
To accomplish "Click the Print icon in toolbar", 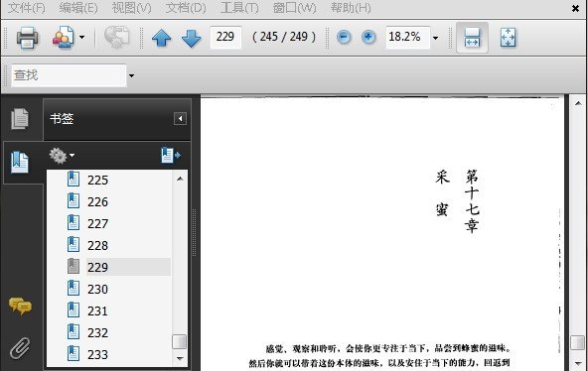I will coord(27,37).
